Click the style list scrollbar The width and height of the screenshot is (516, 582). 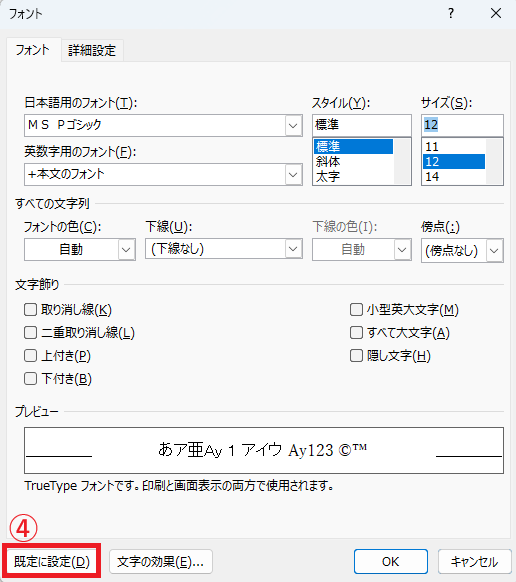pyautogui.click(x=402, y=161)
